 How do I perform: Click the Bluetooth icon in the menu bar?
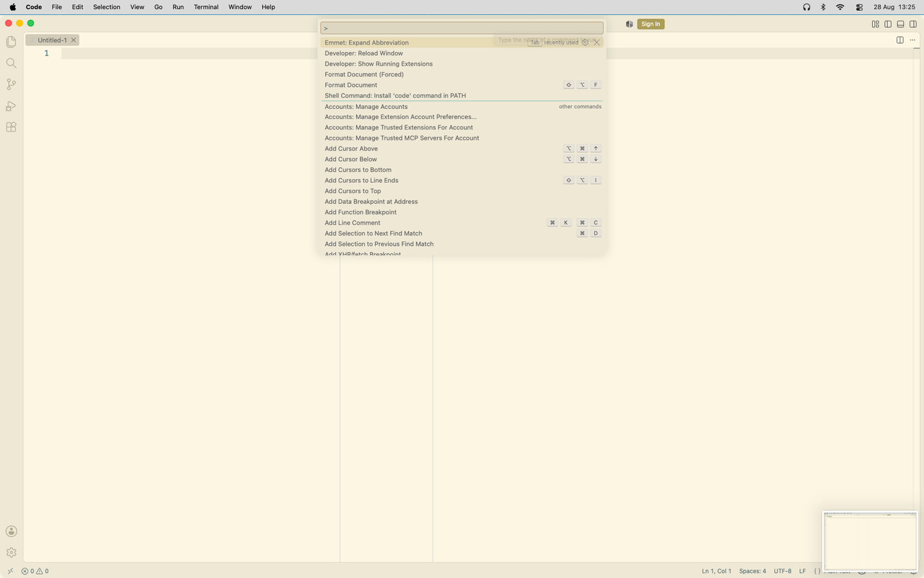click(823, 7)
